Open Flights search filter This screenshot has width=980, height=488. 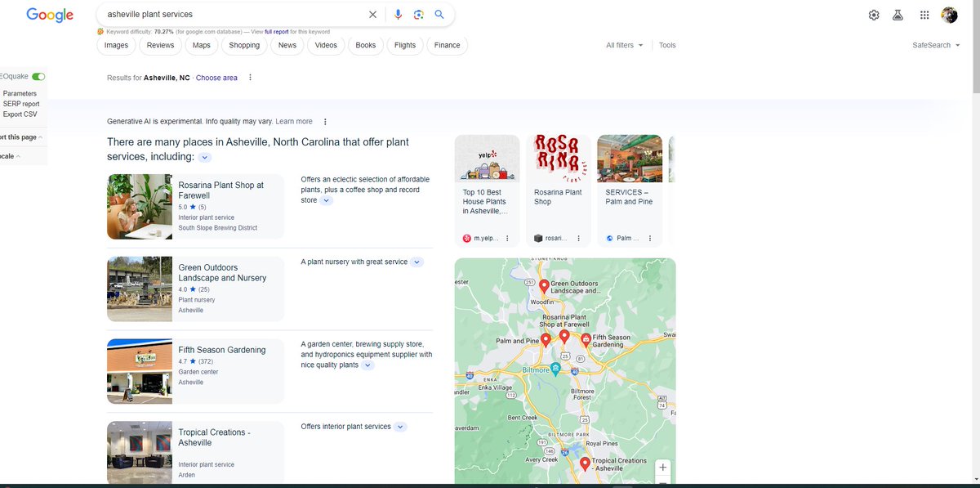coord(405,46)
